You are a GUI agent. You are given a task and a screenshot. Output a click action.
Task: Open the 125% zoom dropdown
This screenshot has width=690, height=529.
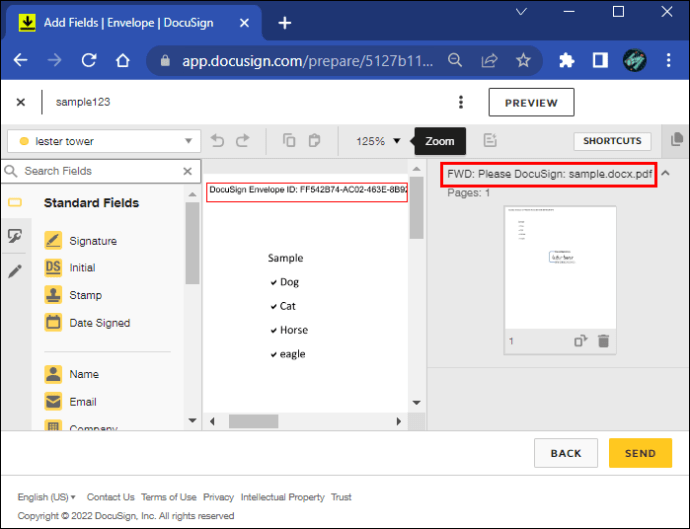click(x=378, y=141)
